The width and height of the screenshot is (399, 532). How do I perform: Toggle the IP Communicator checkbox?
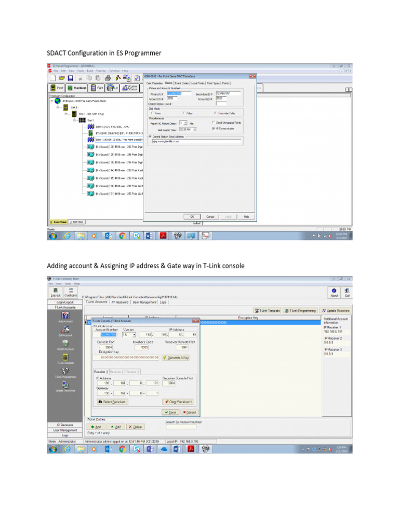[x=214, y=129]
